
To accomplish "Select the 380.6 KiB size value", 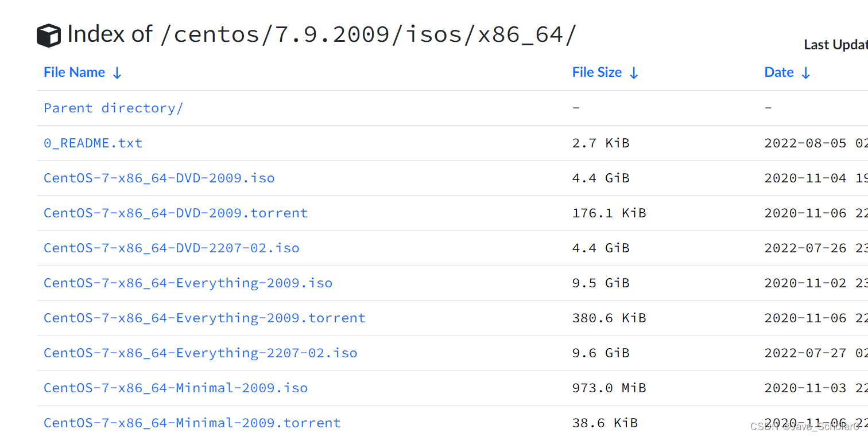I will pyautogui.click(x=609, y=318).
